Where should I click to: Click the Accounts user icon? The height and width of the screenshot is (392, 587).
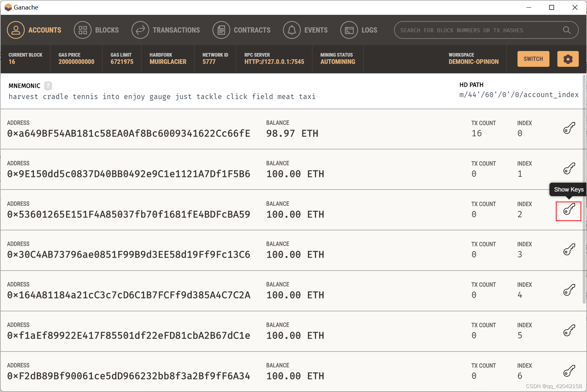16,30
